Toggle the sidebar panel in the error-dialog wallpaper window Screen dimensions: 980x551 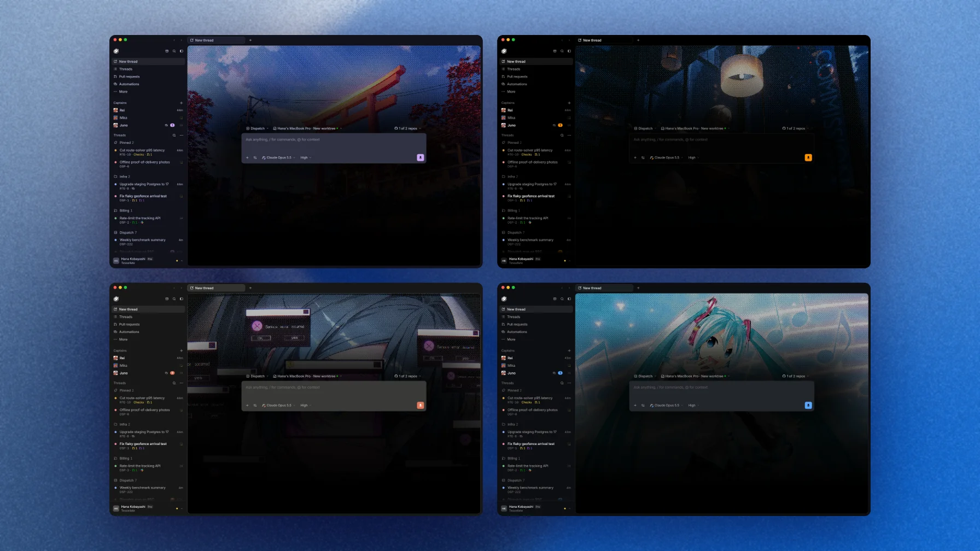182,298
